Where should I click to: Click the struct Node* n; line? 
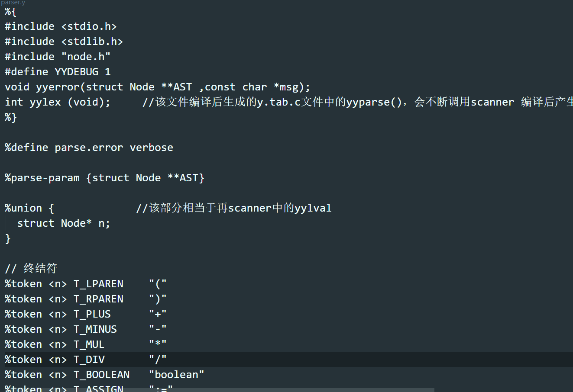tap(64, 223)
